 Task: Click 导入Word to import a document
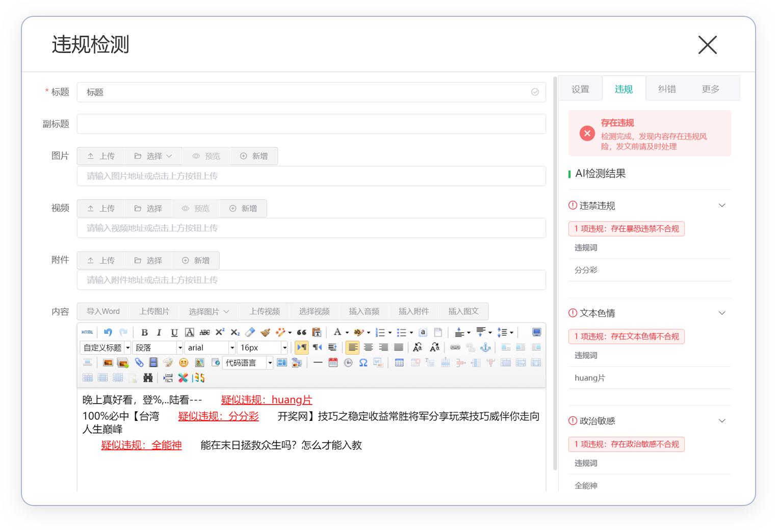pyautogui.click(x=102, y=311)
